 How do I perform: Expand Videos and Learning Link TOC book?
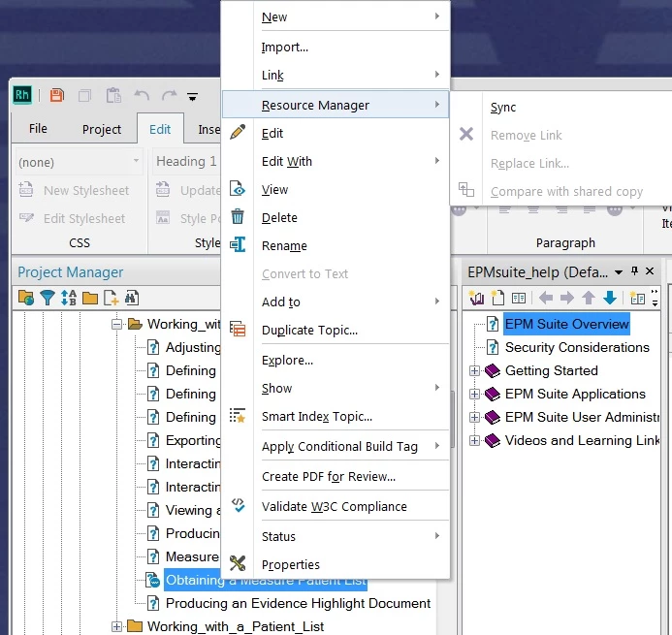pyautogui.click(x=474, y=440)
